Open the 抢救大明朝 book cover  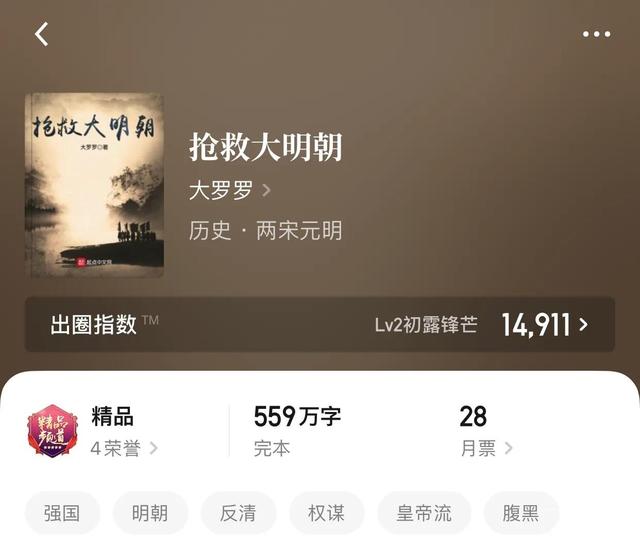tap(94, 186)
